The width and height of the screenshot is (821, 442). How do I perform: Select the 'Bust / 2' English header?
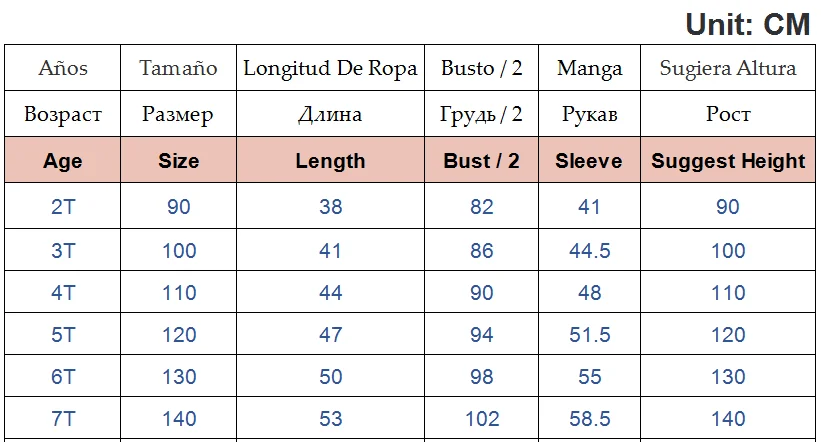tap(482, 161)
